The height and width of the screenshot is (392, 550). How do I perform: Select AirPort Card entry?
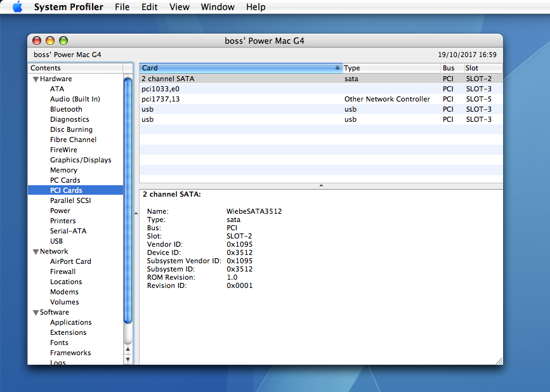(x=70, y=262)
